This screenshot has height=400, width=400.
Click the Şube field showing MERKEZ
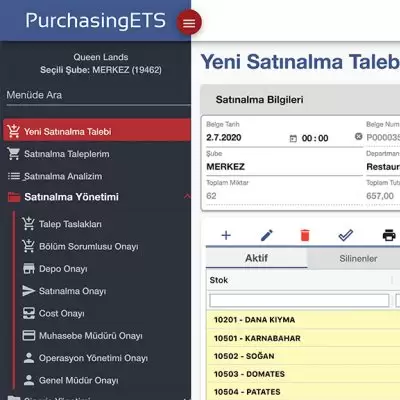click(284, 166)
